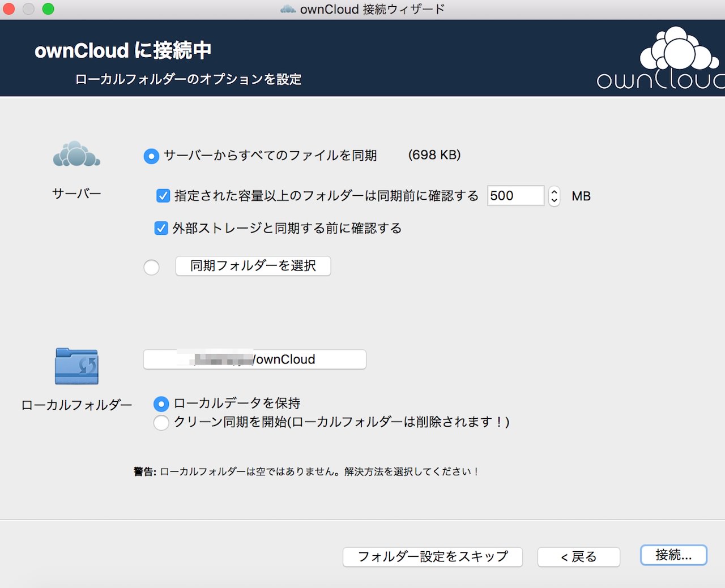Viewport: 725px width, 588px height.
Task: Click into the 500 MB size field
Action: (x=515, y=196)
